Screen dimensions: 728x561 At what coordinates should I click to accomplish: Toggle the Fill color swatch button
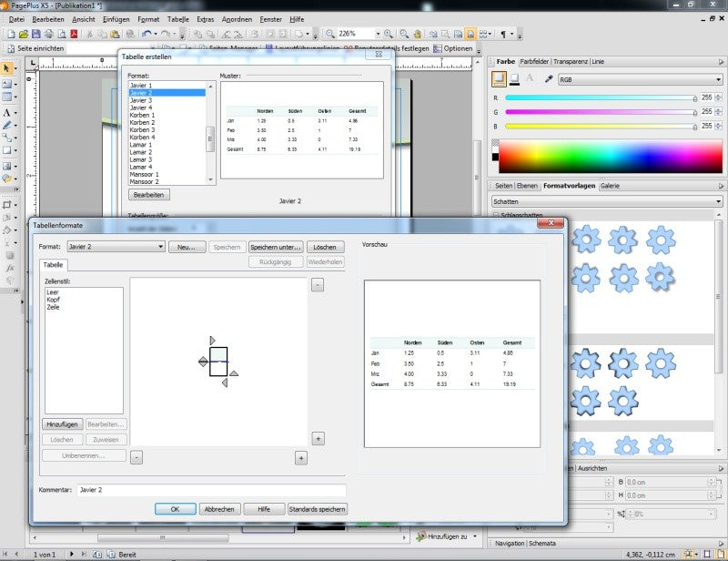[x=499, y=79]
